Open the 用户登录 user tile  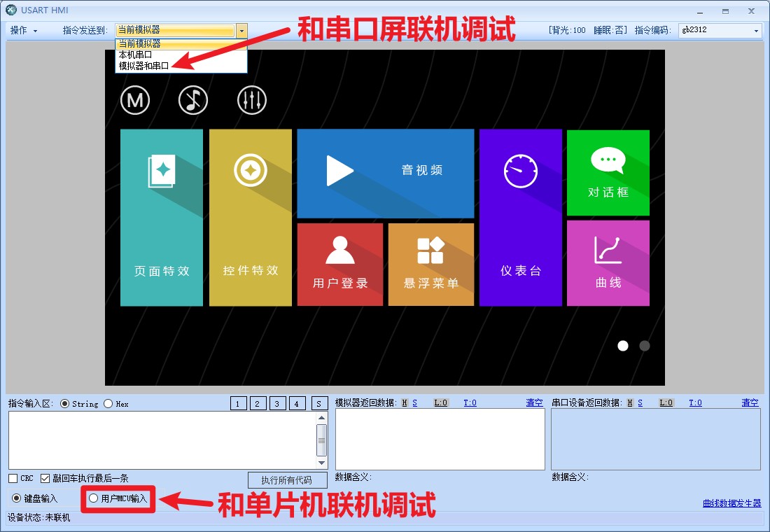coord(339,265)
